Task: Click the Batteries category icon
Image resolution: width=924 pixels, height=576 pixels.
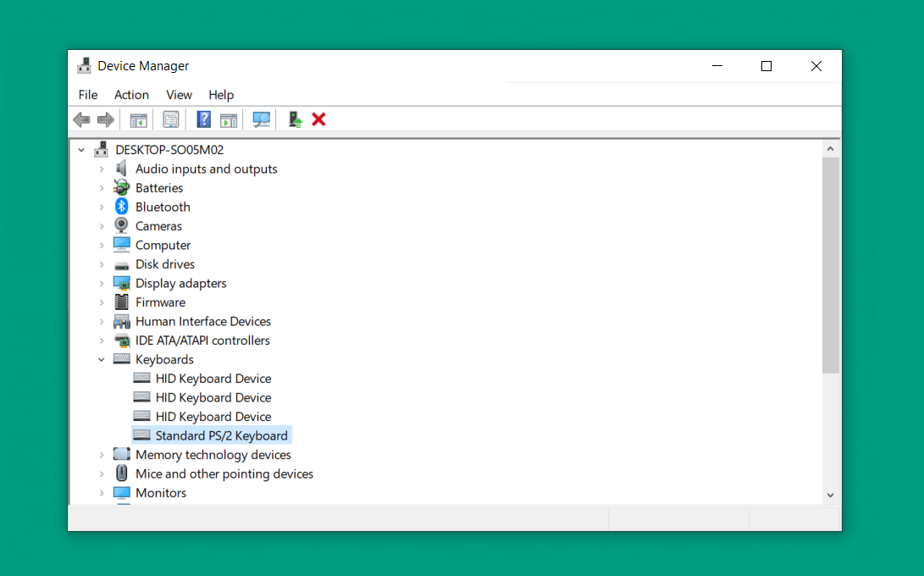Action: [x=121, y=187]
